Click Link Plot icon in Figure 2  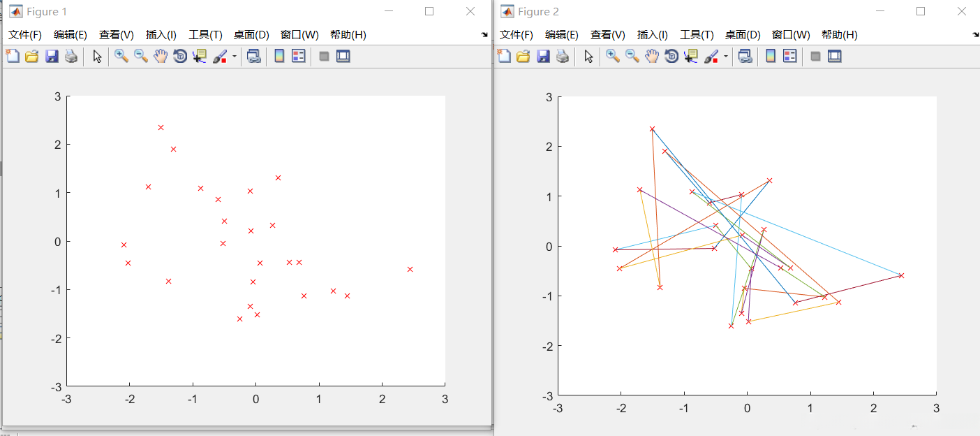click(x=745, y=57)
